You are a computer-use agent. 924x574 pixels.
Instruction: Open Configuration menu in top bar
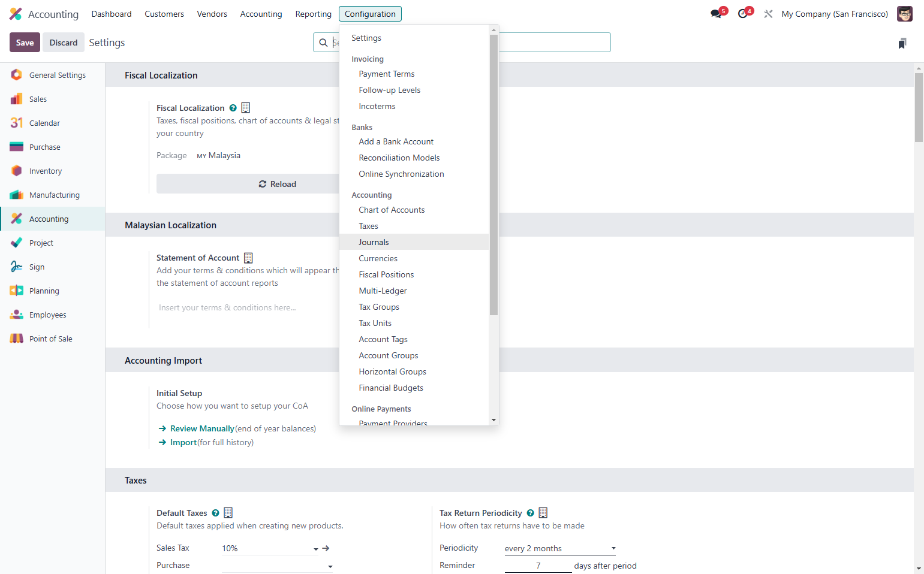point(370,14)
